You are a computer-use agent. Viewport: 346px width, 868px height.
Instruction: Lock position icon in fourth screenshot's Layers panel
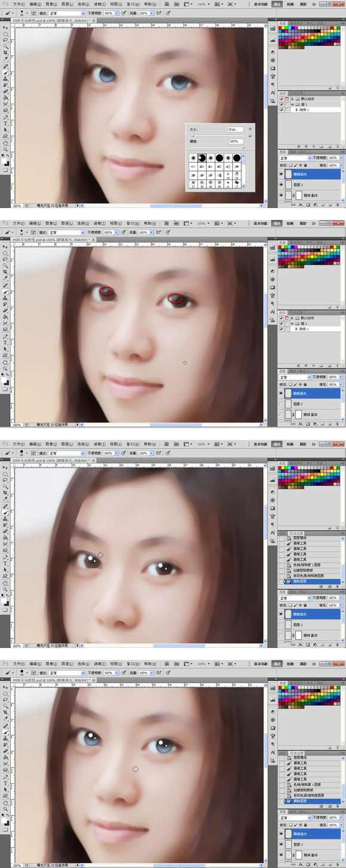tap(300, 824)
